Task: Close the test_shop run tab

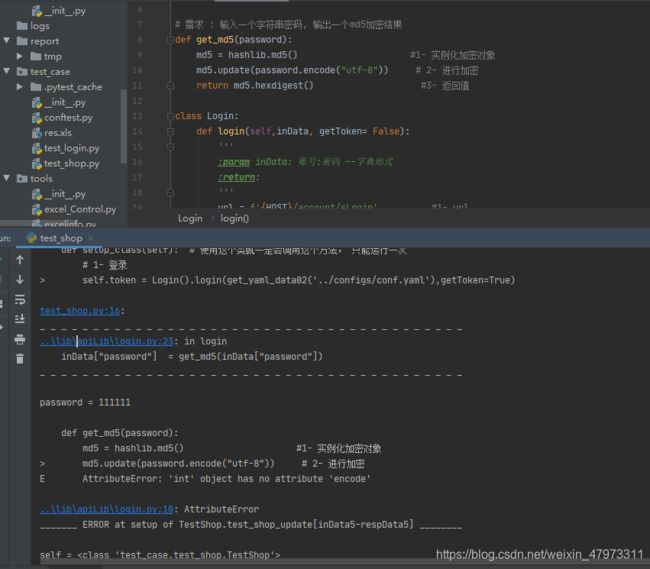Action: tap(91, 238)
